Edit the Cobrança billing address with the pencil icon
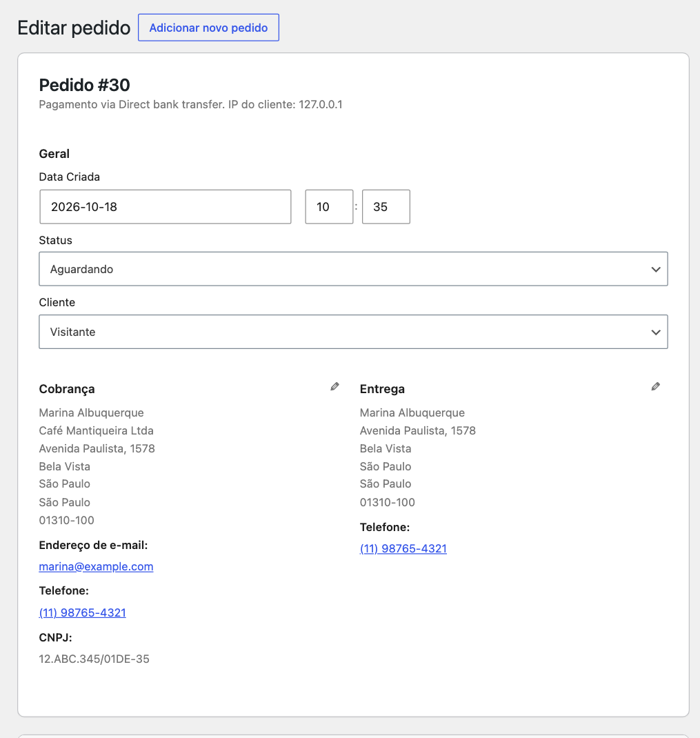This screenshot has width=700, height=738. point(334,386)
